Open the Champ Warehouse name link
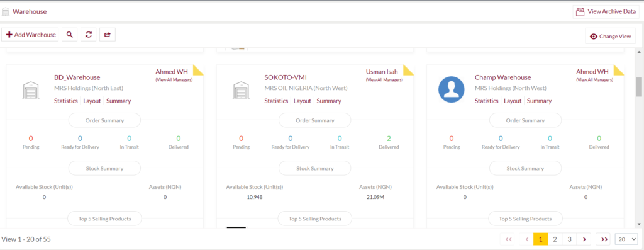 502,77
